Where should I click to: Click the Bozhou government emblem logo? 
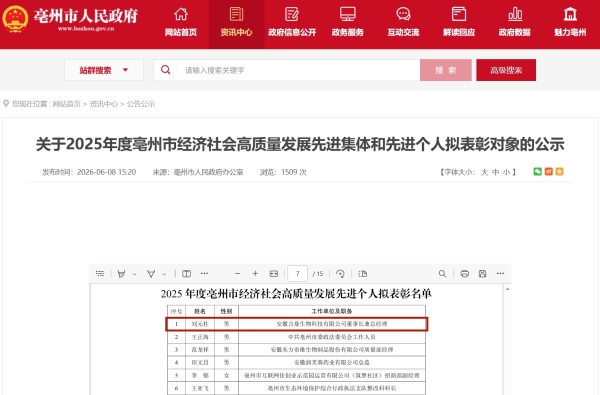click(15, 19)
